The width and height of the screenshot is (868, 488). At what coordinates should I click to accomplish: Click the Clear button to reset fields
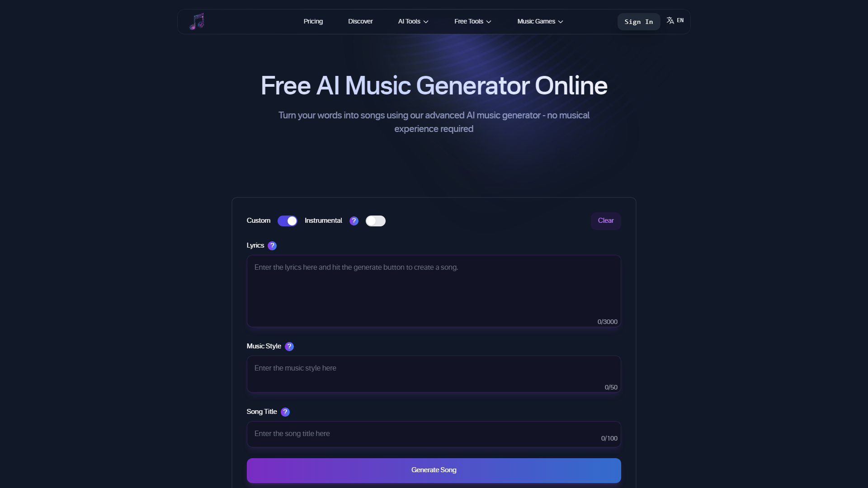[x=606, y=221]
